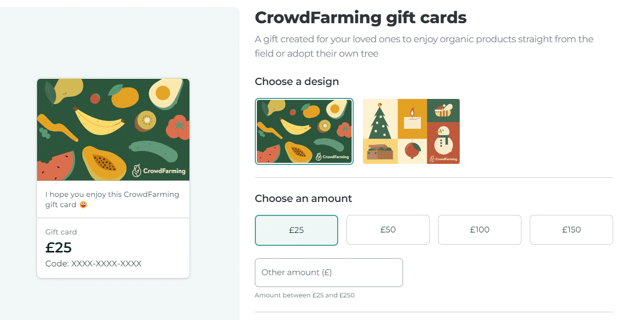Choose the £25 amount option
Viewport: 644px width, 320px height.
click(x=297, y=230)
